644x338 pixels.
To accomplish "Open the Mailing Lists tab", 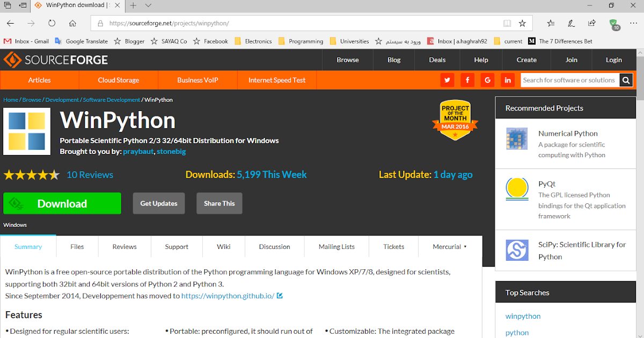I will 336,247.
